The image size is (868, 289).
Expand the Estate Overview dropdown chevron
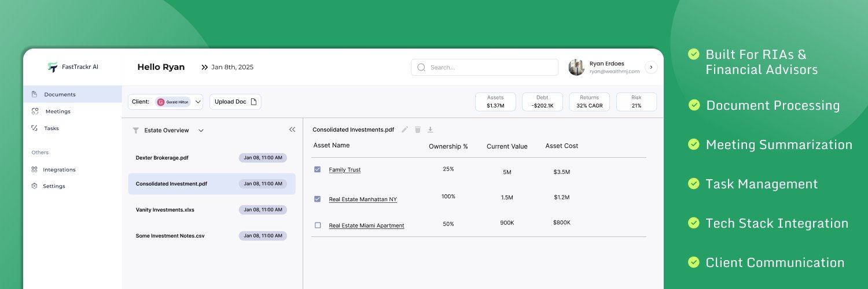(201, 131)
